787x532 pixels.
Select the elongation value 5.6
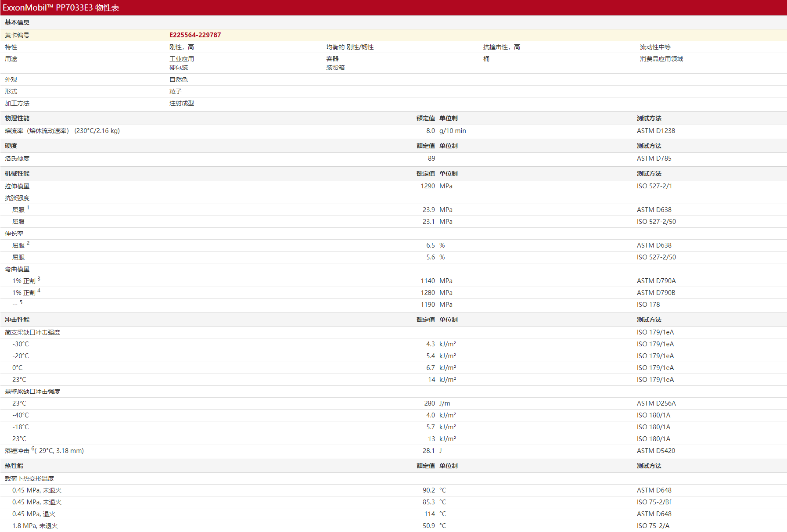point(431,257)
